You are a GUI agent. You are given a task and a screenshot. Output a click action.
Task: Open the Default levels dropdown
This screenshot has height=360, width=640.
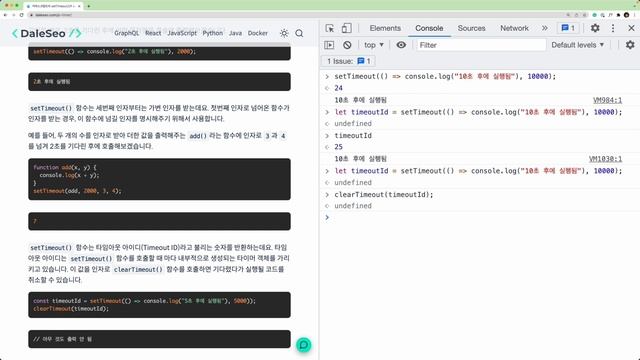(578, 45)
